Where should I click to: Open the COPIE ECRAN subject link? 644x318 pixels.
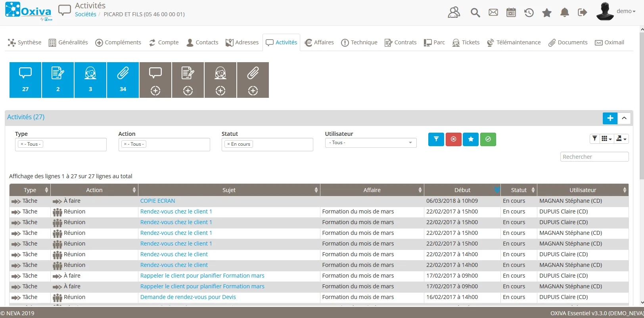[157, 201]
